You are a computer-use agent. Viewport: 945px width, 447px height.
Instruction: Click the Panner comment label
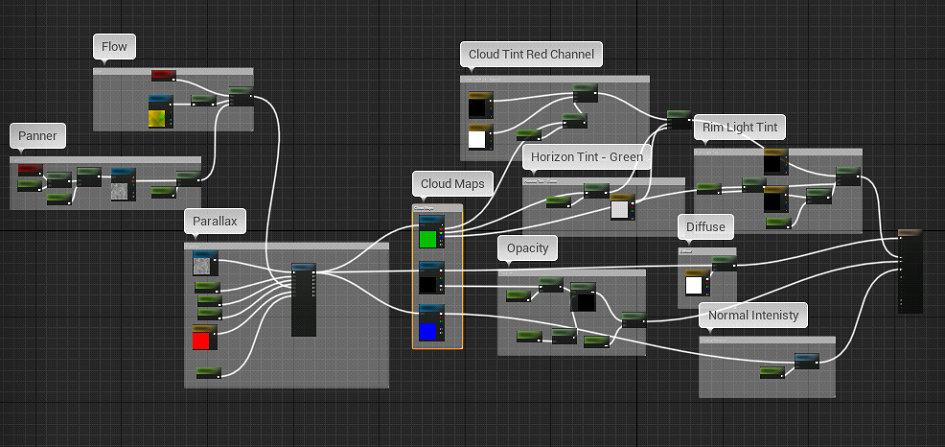coord(38,135)
